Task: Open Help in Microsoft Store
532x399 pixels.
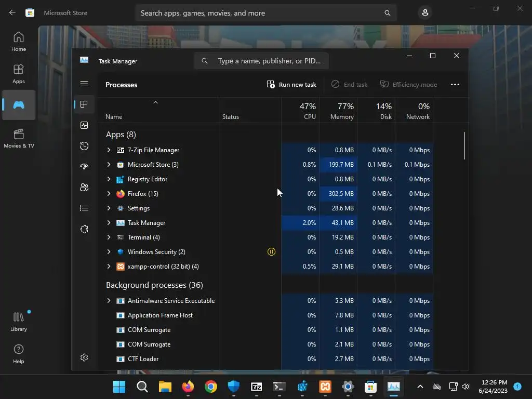Action: 19,354
